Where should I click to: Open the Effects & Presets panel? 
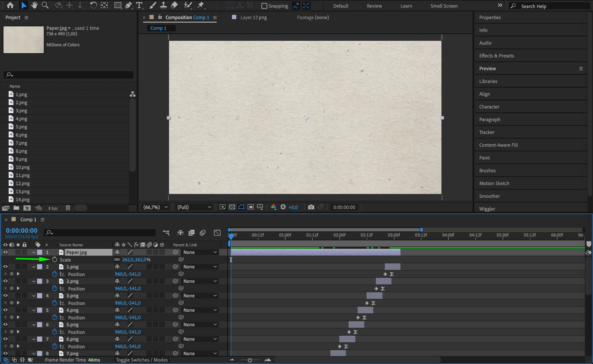click(x=496, y=56)
